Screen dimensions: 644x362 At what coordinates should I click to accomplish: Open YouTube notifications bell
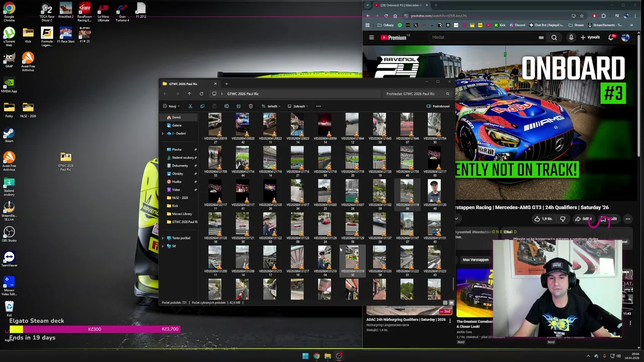(x=611, y=37)
